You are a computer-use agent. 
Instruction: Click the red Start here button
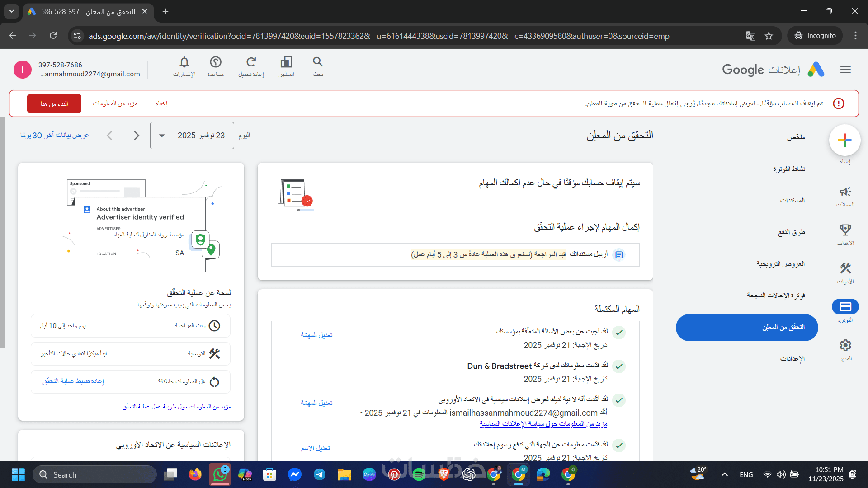54,103
